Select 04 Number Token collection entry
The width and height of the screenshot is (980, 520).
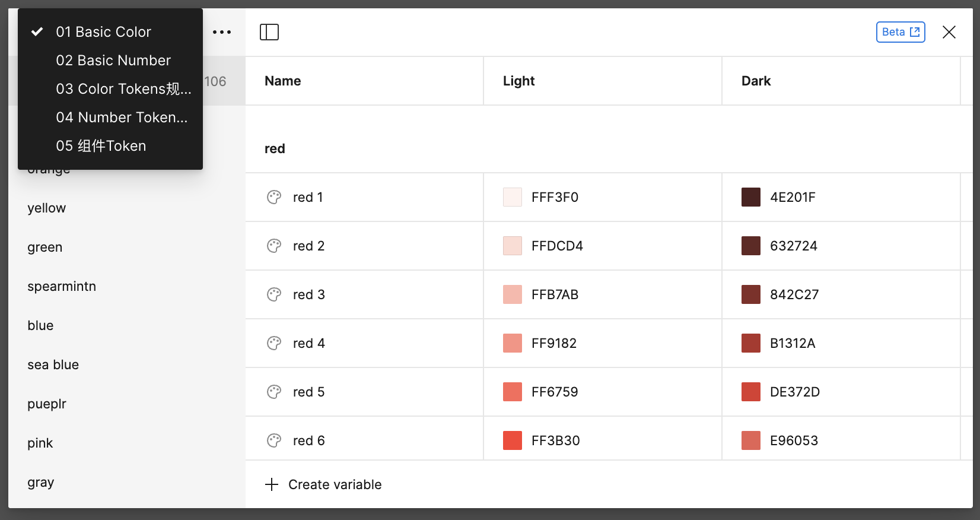pos(122,118)
